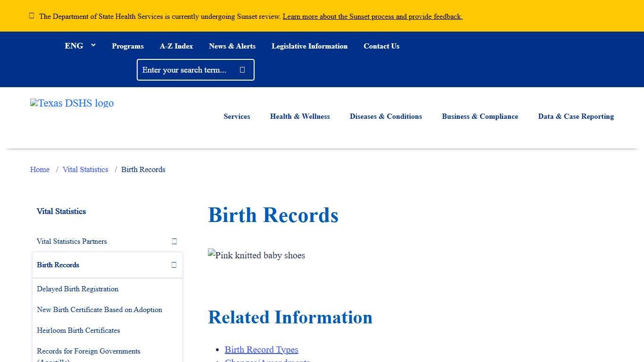Toggle the sidebar Birth Records entry
644x362 pixels.
click(58, 264)
